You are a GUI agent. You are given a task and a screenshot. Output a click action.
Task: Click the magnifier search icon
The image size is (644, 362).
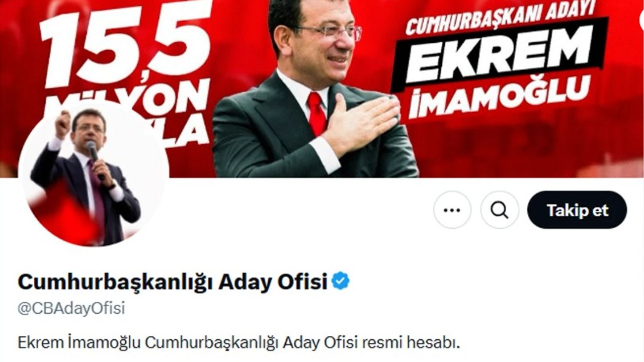[500, 210]
